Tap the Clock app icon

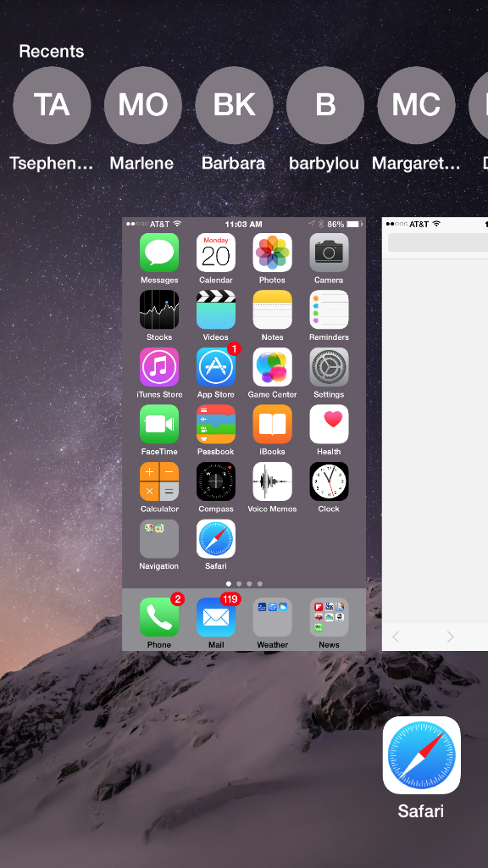329,481
